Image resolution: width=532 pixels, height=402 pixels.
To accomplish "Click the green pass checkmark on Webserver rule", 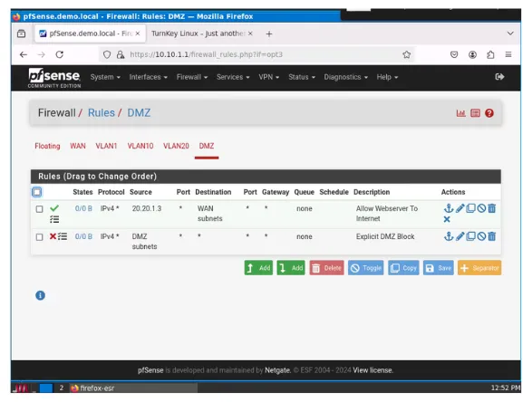I will (54, 208).
